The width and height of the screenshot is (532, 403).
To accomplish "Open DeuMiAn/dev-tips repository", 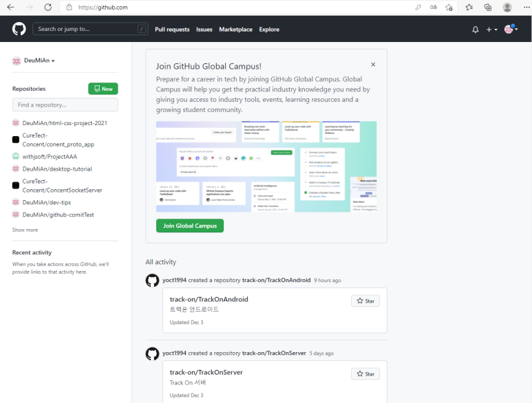I will click(x=47, y=202).
